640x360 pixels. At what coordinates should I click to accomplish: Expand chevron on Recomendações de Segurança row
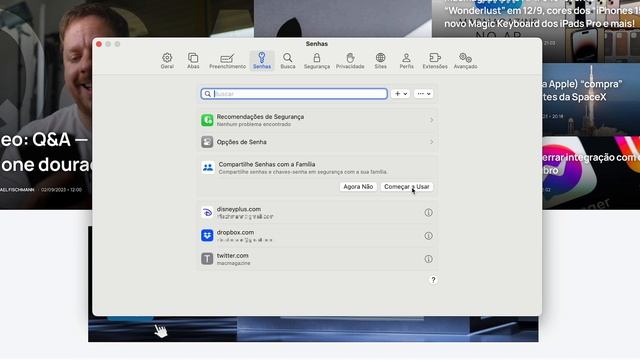[431, 120]
